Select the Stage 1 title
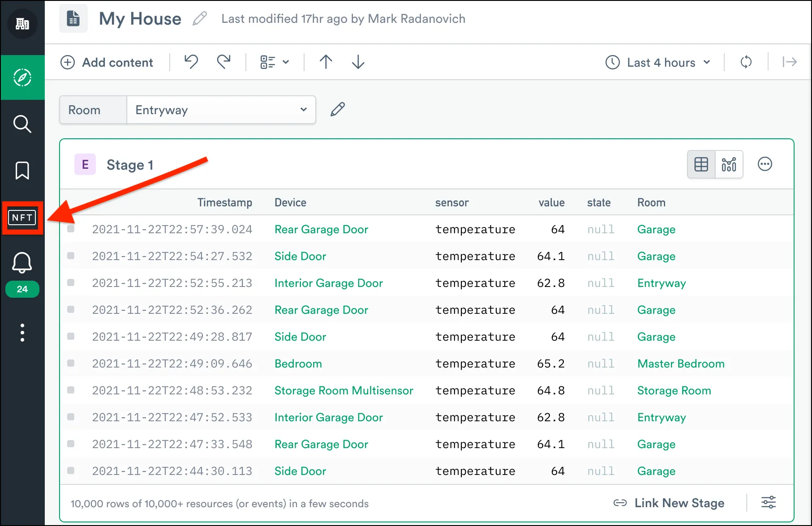This screenshot has width=812, height=526. [130, 165]
